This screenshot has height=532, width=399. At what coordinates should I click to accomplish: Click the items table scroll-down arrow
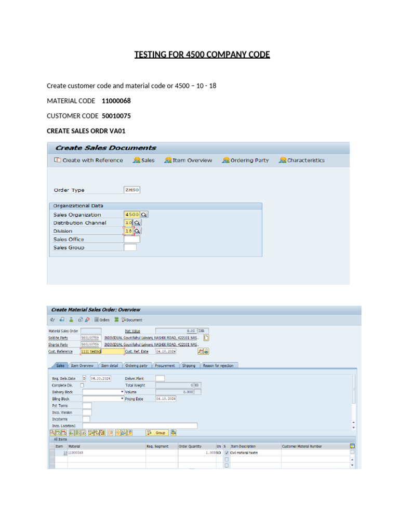click(x=352, y=465)
